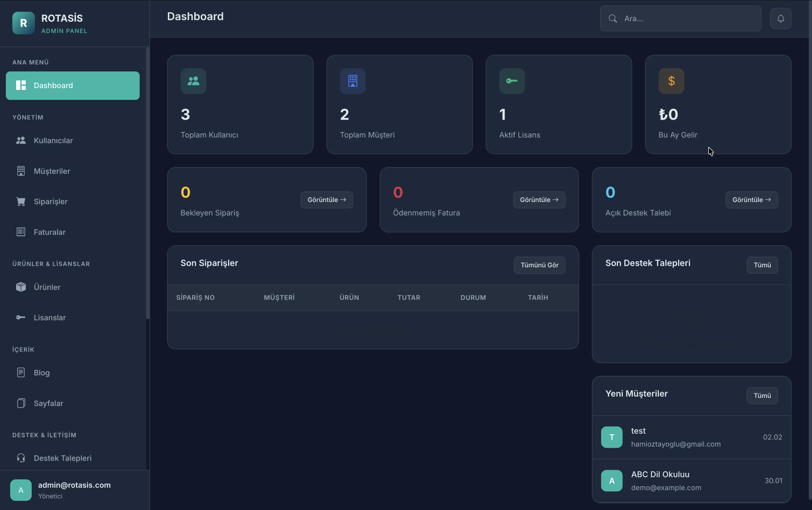Click the ₺0 Bu Ay Gelir value
This screenshot has height=510, width=812.
coord(668,114)
